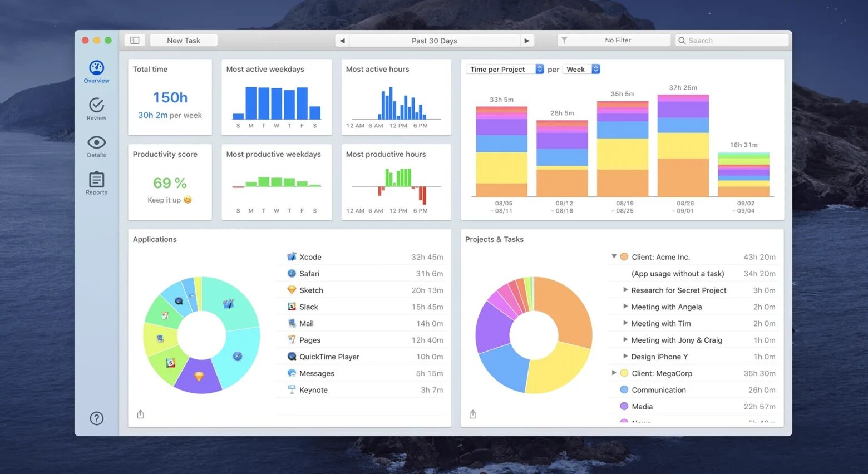Click the Safari app icon in list

[x=292, y=273]
